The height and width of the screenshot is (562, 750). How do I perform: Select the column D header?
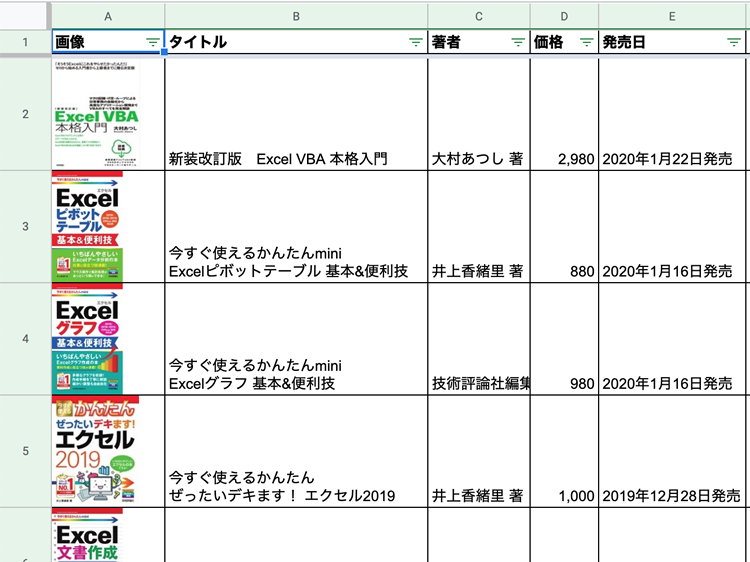(564, 16)
